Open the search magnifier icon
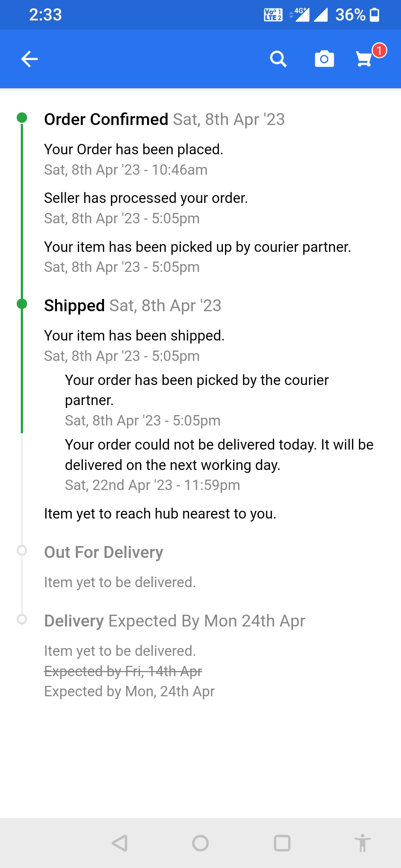 278,59
